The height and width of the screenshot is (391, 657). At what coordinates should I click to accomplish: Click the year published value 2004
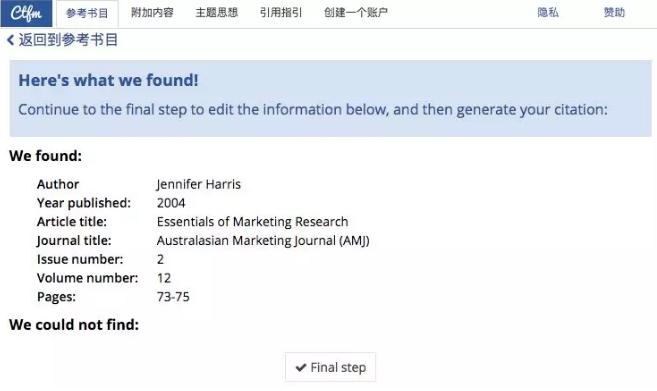pos(171,203)
